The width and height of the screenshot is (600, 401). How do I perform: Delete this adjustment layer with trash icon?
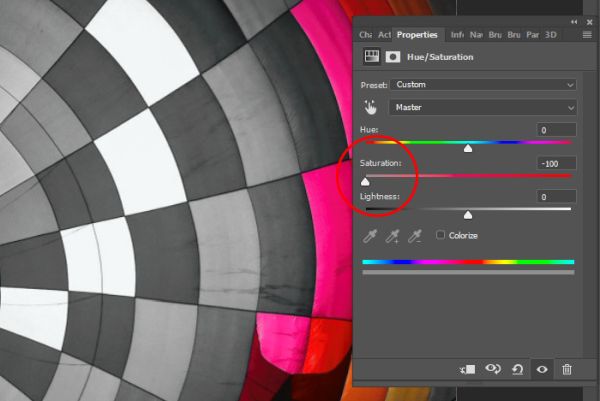(x=567, y=369)
